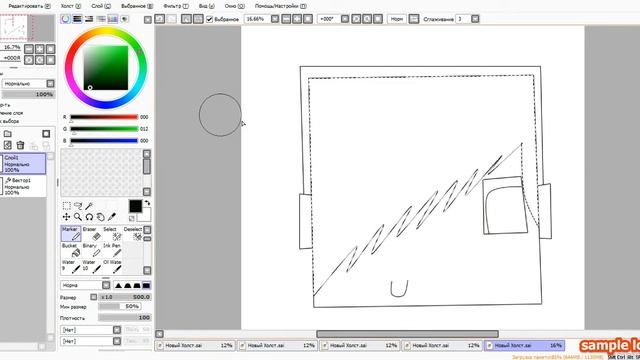Switch to the canvas tab showing 16%
The image size is (640, 360).
point(524,345)
